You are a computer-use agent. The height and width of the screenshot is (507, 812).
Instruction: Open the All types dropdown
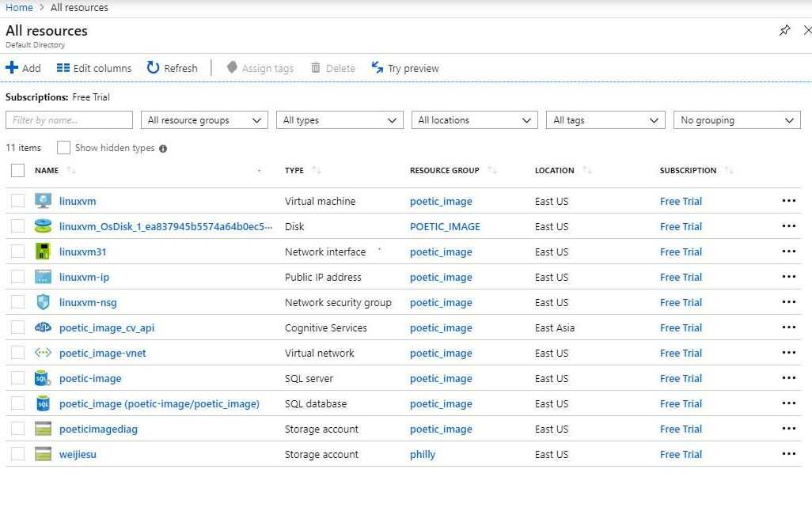point(340,120)
